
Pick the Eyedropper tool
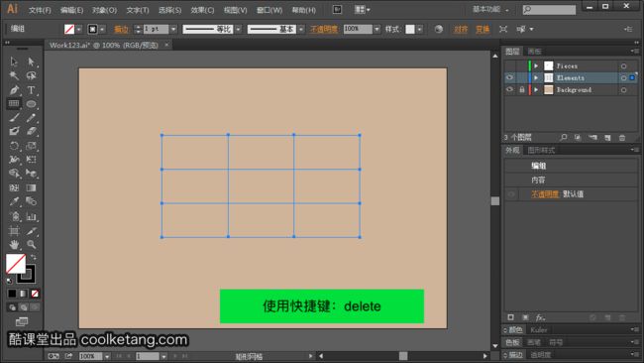14,201
